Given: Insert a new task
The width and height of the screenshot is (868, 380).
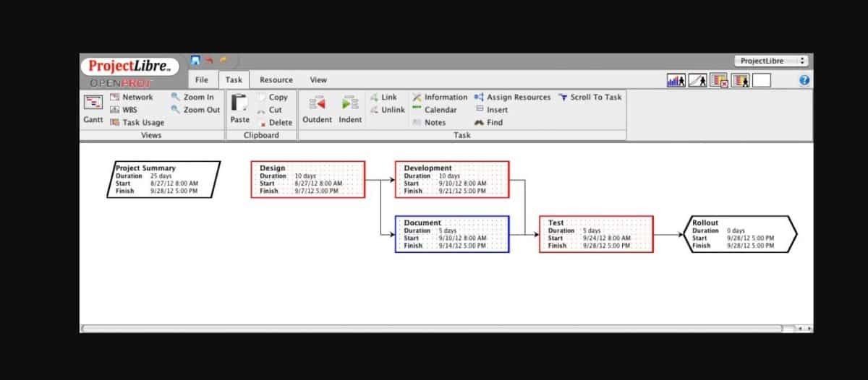Looking at the screenshot, I should [x=491, y=110].
